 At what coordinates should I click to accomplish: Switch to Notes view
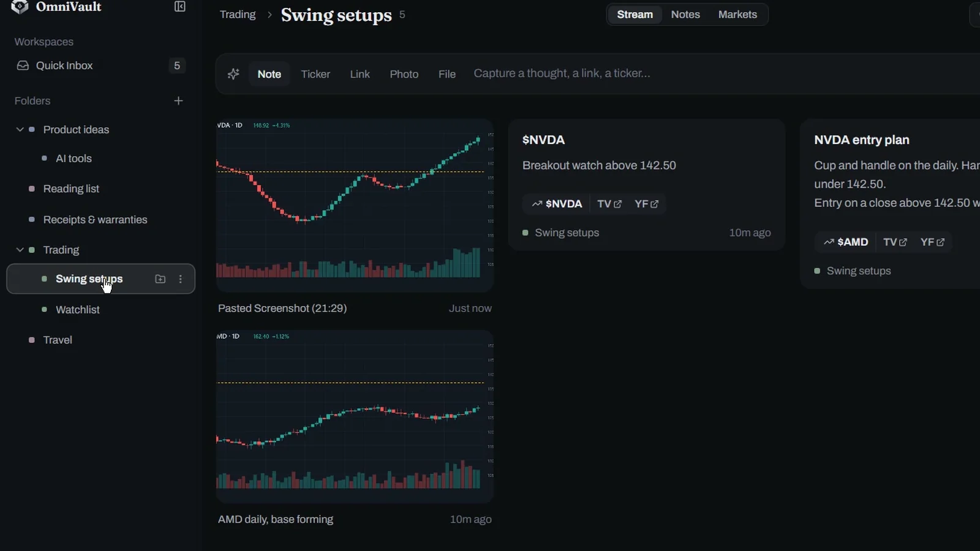[685, 15]
